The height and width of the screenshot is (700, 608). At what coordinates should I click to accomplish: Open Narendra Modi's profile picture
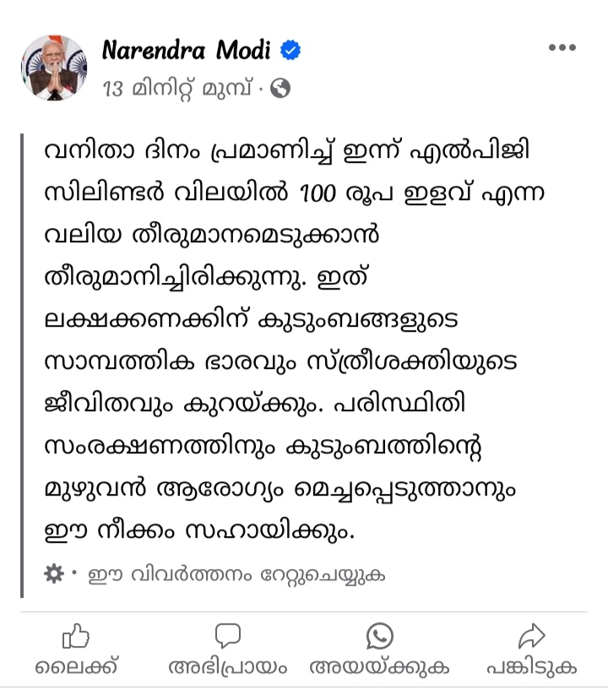[x=54, y=68]
